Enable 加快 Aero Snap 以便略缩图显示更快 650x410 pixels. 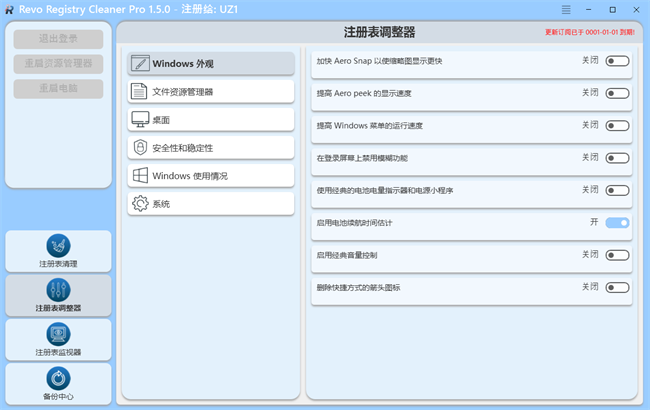click(617, 61)
